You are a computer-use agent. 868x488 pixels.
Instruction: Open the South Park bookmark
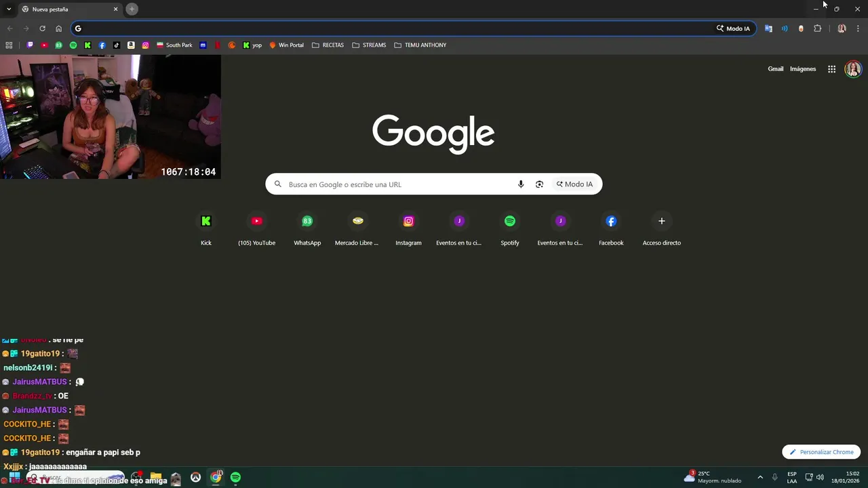(x=174, y=45)
